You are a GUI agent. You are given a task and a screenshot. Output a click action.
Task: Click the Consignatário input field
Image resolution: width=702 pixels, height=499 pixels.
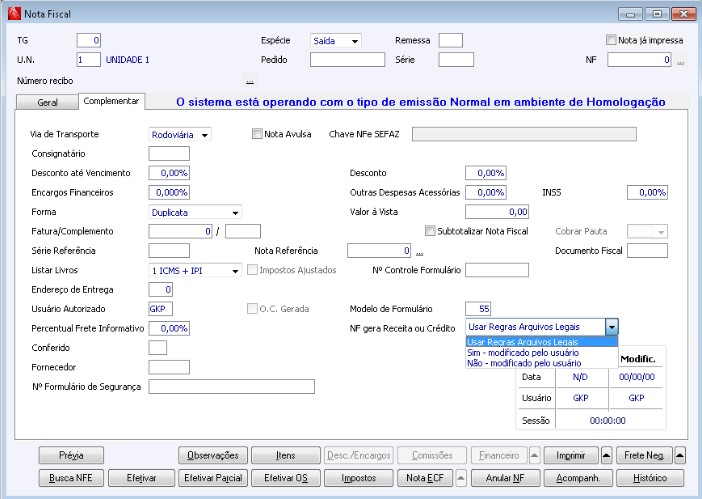tap(169, 154)
